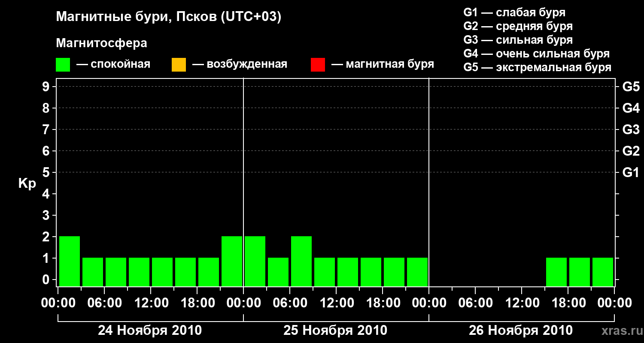The image size is (644, 343).
Task: Click the '12:00' tick label for 26 Ноября
Action: 522,303
